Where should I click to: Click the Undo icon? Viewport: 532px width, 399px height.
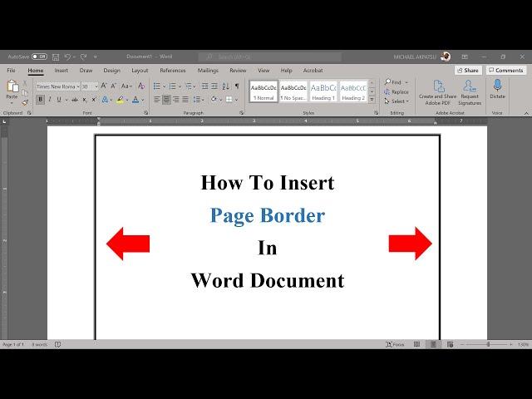pos(67,57)
